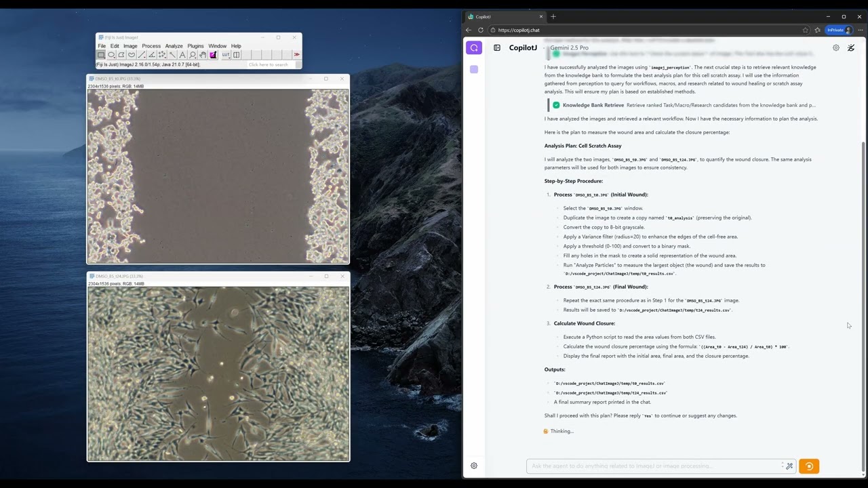Select the Color picker tool in ImageJ

click(x=213, y=55)
